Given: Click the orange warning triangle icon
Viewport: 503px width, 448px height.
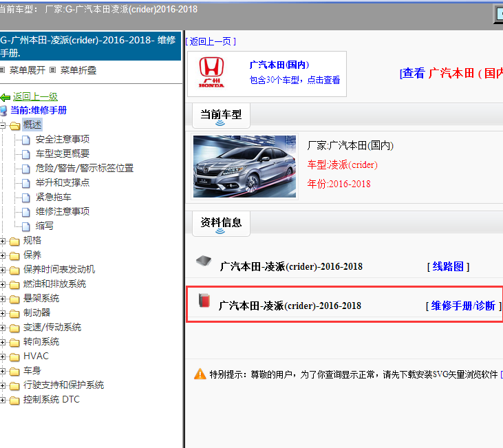Looking at the screenshot, I should (x=200, y=374).
